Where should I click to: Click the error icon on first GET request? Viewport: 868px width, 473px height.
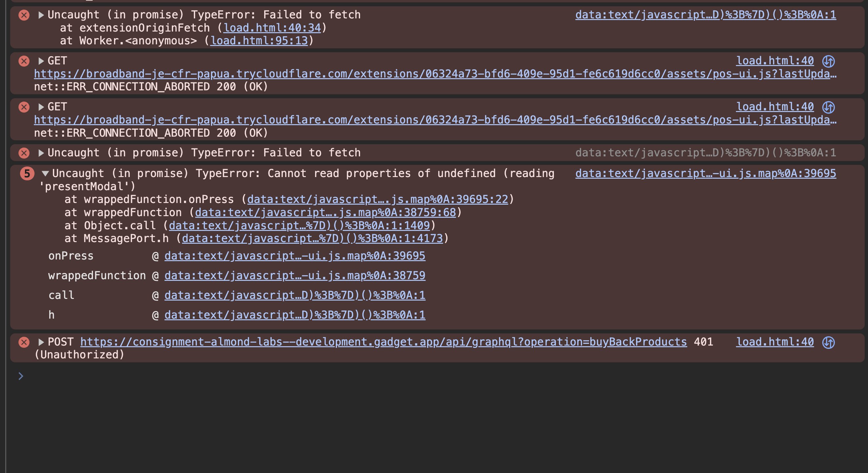pos(24,61)
